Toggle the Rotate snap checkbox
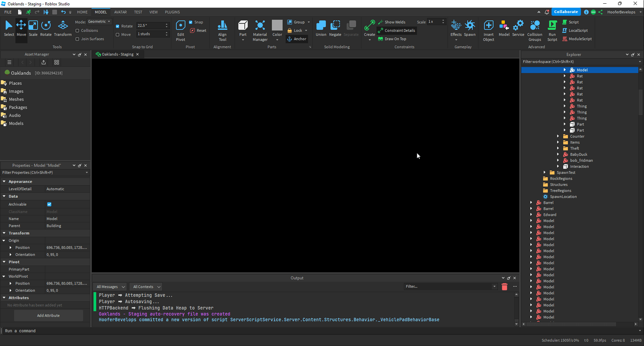Screen dimensions: 644x346 click(118, 26)
